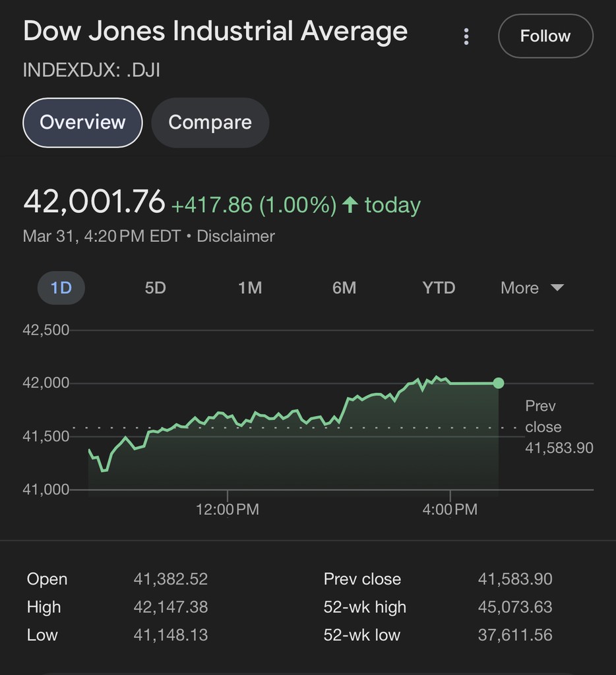Click the Open price value 41,382.52
The height and width of the screenshot is (675, 616).
pos(170,579)
